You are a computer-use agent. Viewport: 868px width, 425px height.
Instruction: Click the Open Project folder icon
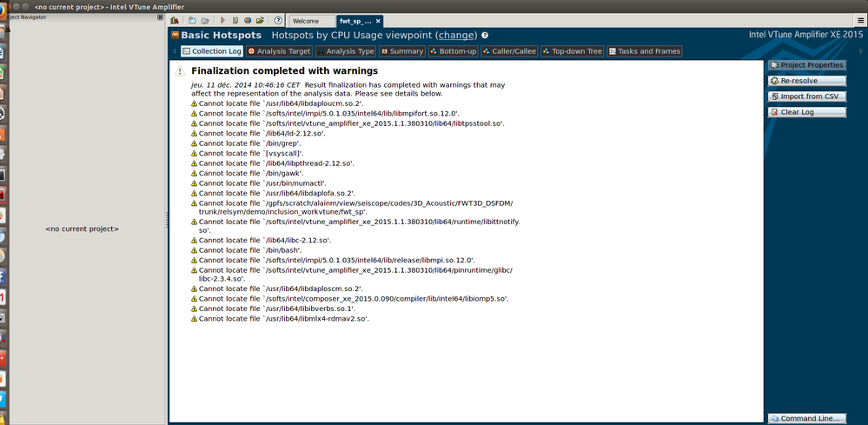pyautogui.click(x=204, y=20)
